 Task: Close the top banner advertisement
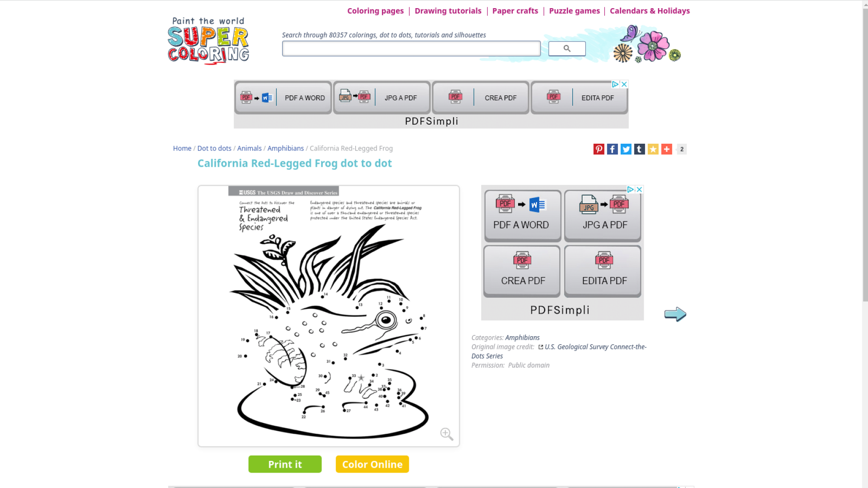[x=624, y=84]
